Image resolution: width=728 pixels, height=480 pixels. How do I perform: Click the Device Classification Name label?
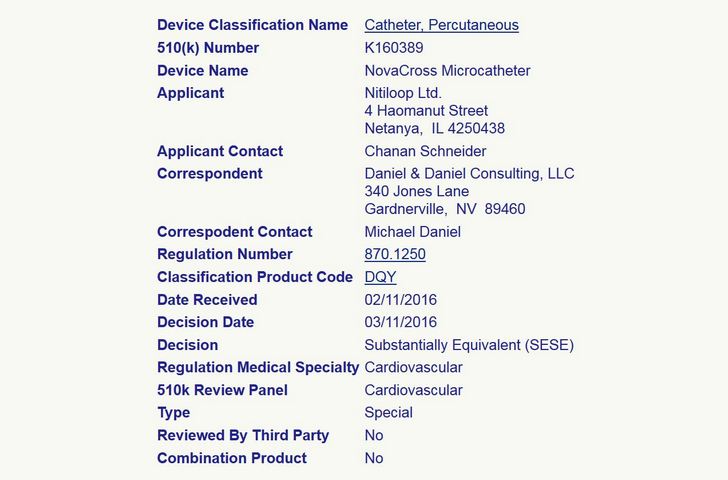pos(252,25)
